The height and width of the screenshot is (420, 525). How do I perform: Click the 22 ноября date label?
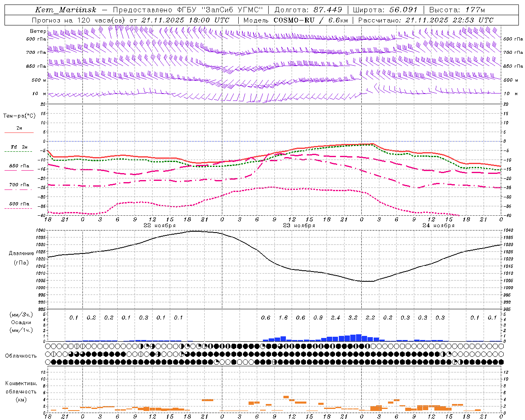pyautogui.click(x=159, y=226)
